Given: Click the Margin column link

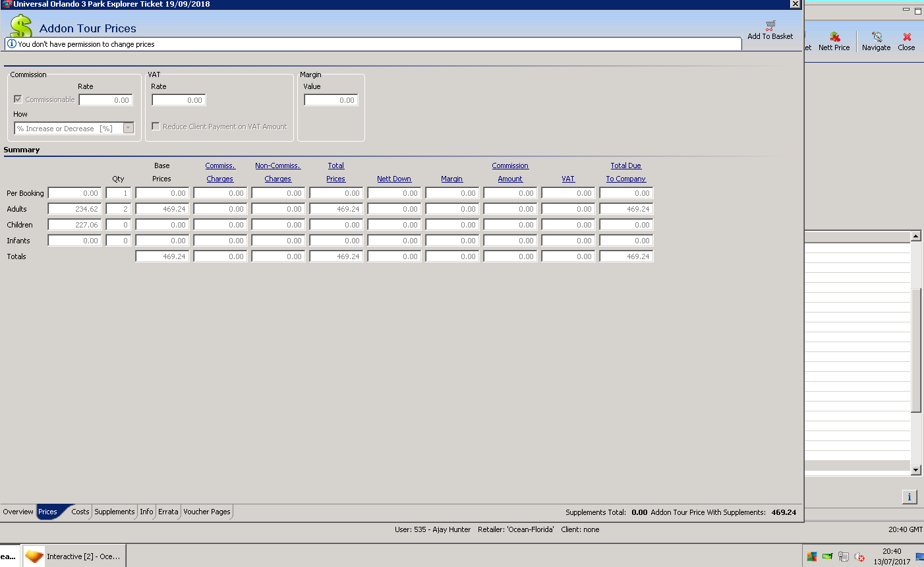Looking at the screenshot, I should pyautogui.click(x=452, y=179).
